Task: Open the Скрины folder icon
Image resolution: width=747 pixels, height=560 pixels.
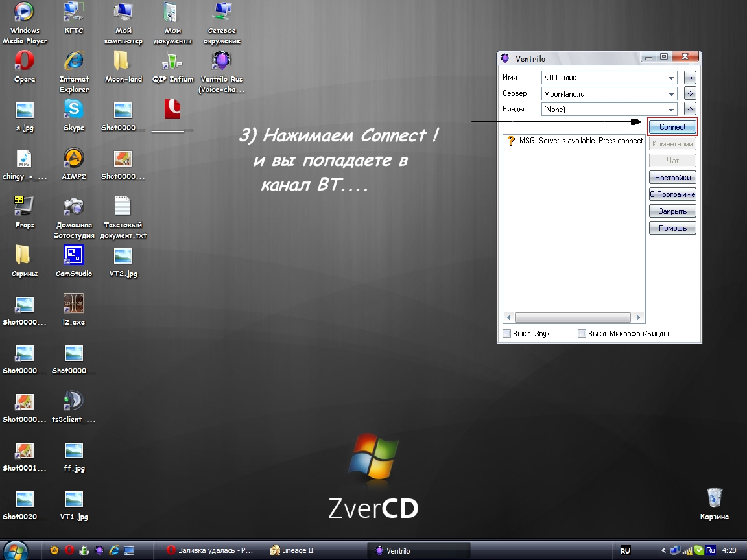Action: (x=24, y=261)
